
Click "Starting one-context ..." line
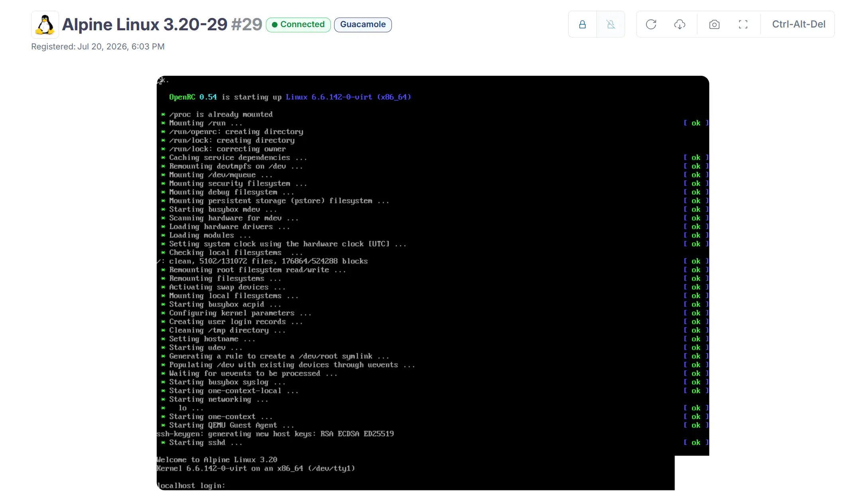(221, 417)
